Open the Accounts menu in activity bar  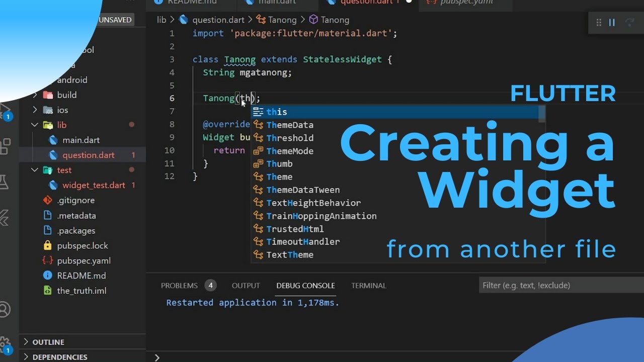pos(5,309)
